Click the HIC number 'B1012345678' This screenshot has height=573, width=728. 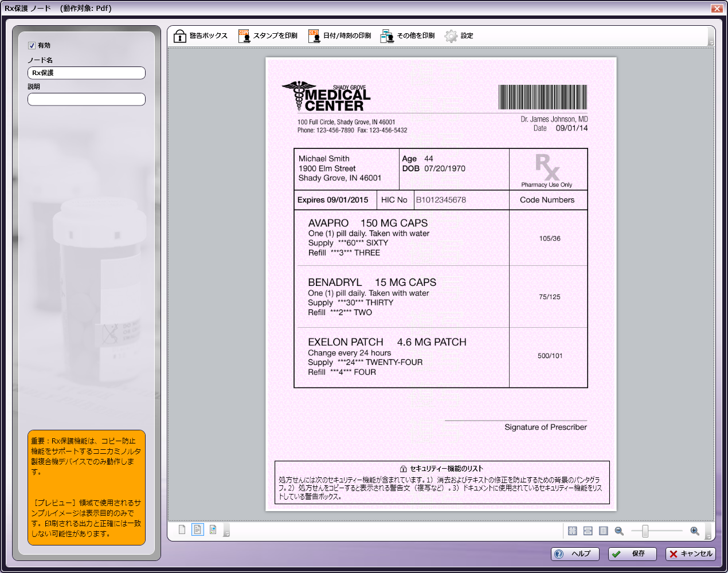point(441,200)
